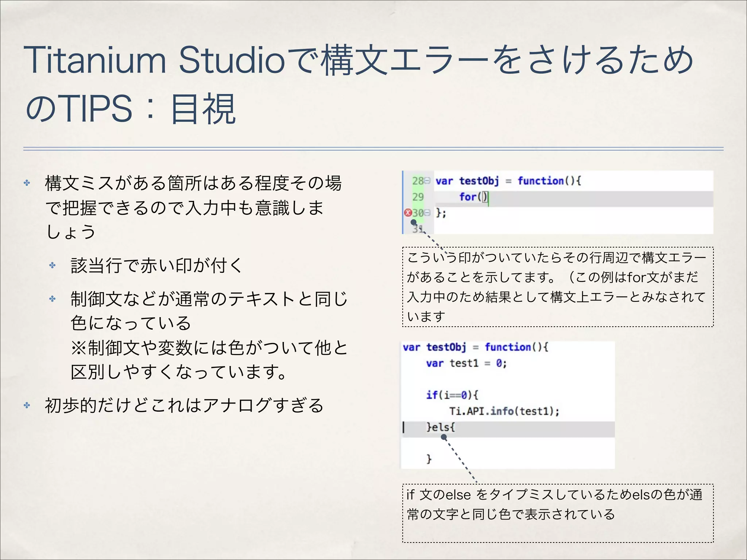Collapse the fold toggle on line 30
This screenshot has height=560, width=747.
pyautogui.click(x=427, y=213)
